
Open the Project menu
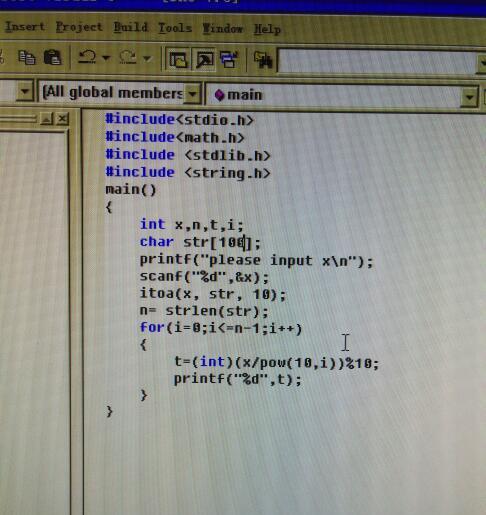(79, 27)
